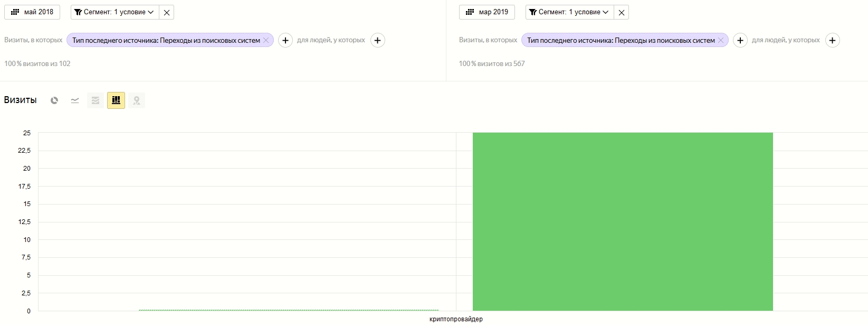Open the май 2018 date picker
The height and width of the screenshot is (325, 868).
point(32,12)
